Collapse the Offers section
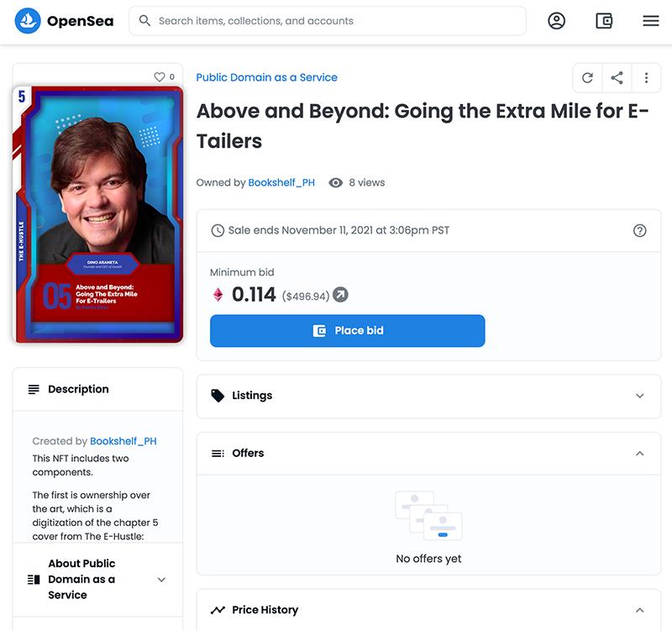Image resolution: width=672 pixels, height=631 pixels. tap(639, 454)
